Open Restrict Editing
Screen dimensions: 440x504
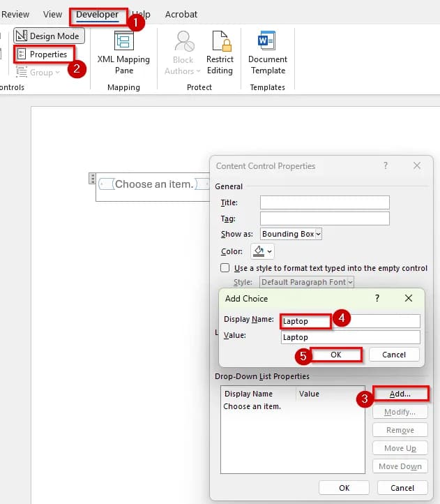tap(220, 53)
